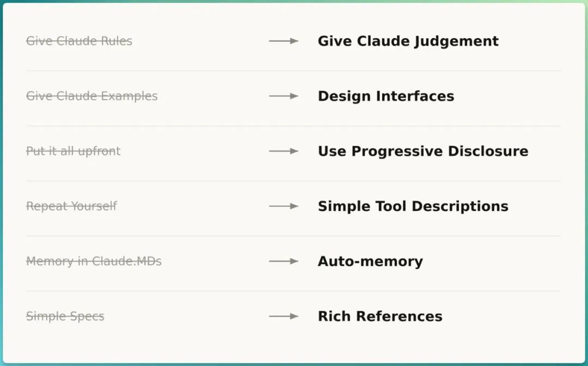Viewport: 588px width, 366px height.
Task: Click the arrow next to Repeat Yourself
Action: click(x=284, y=206)
